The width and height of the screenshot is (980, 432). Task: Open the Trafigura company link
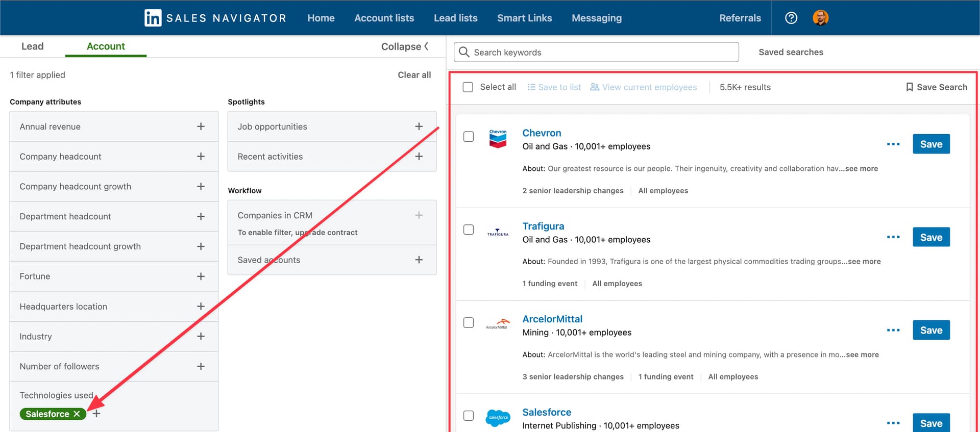pyautogui.click(x=543, y=226)
